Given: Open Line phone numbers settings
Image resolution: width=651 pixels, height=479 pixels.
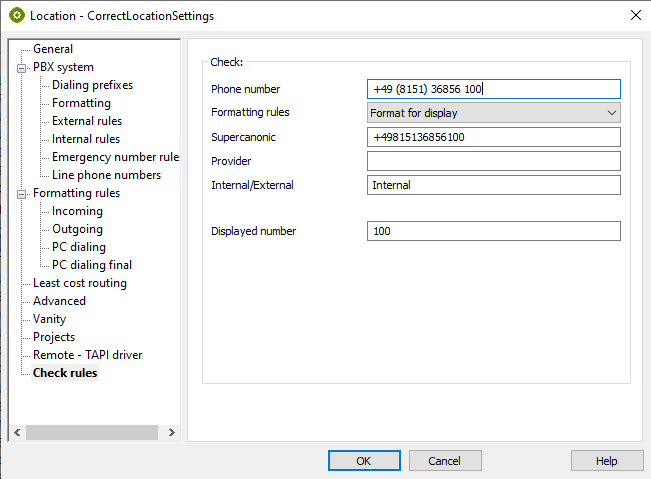Looking at the screenshot, I should (x=106, y=175).
